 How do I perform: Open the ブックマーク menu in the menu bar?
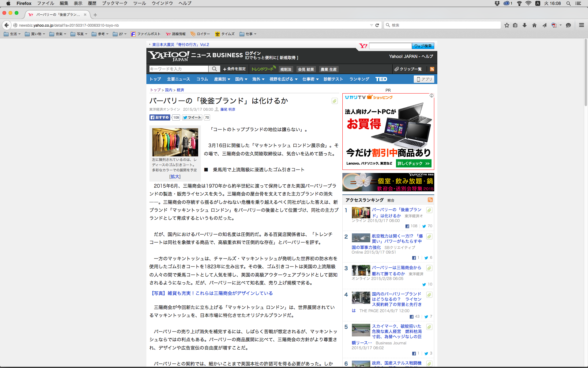tap(115, 3)
